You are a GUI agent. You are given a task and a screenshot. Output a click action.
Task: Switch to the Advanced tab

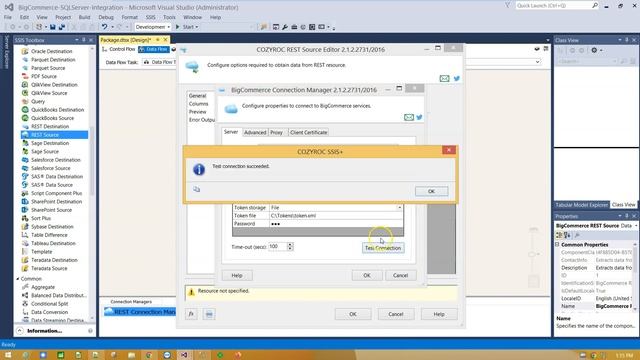click(255, 132)
